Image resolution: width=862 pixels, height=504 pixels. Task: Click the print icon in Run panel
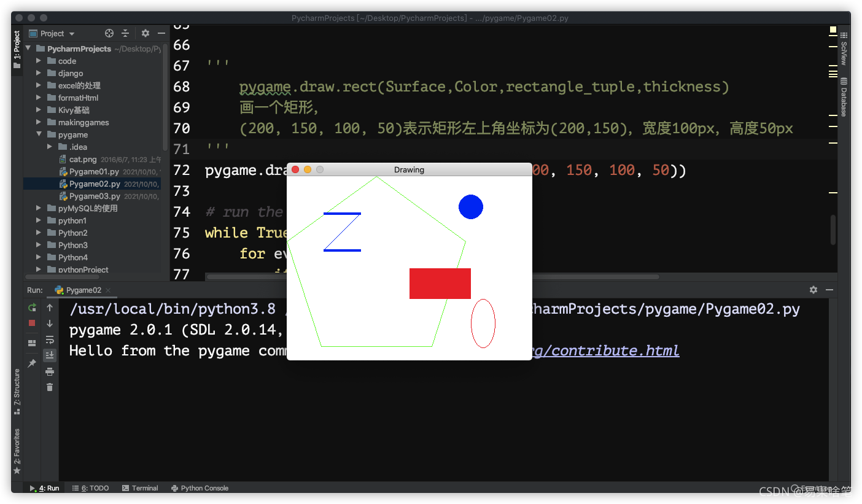click(x=50, y=371)
